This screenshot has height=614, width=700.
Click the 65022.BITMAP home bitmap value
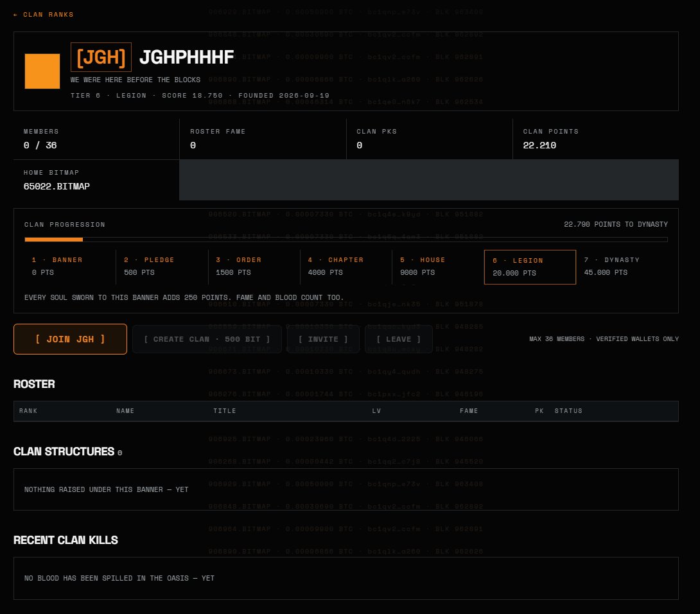coord(57,186)
